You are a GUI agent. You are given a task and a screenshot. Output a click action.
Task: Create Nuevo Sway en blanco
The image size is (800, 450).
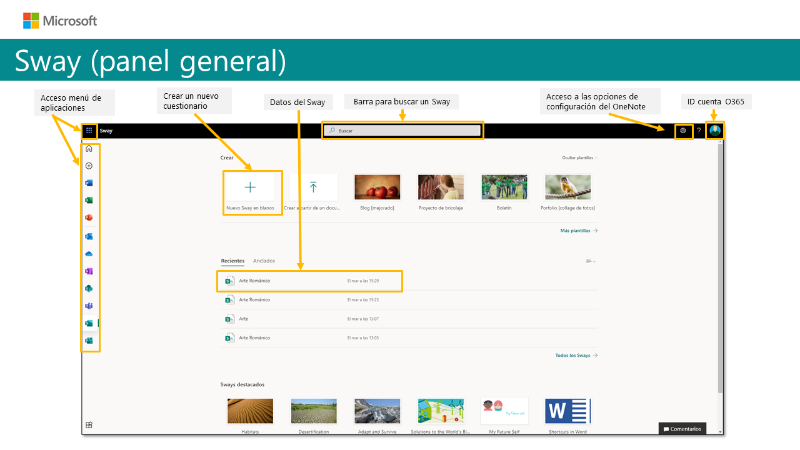point(250,192)
